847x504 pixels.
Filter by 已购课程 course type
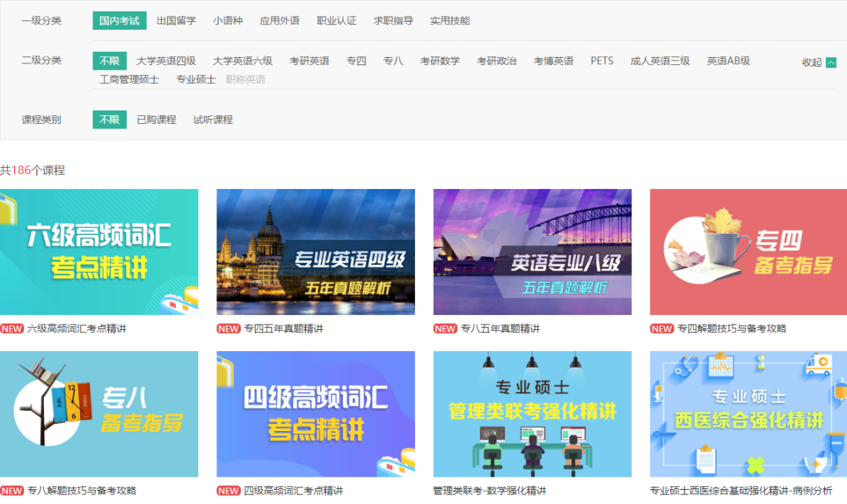pos(156,120)
